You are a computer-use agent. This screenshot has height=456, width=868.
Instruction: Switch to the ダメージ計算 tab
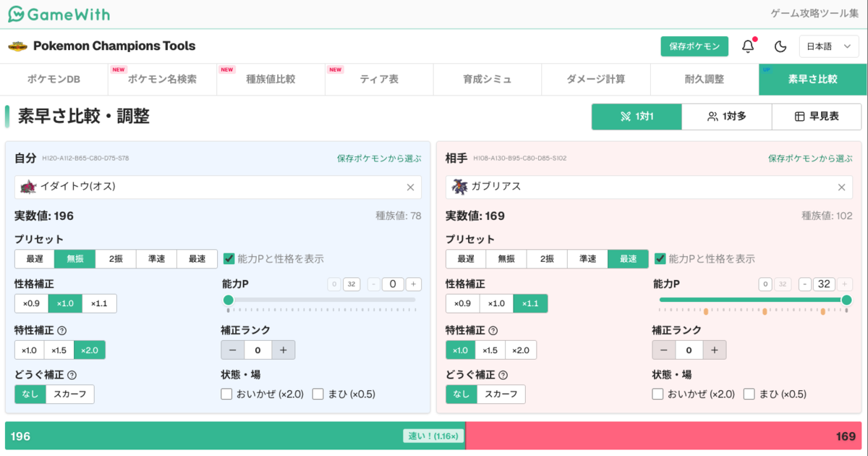tap(596, 80)
